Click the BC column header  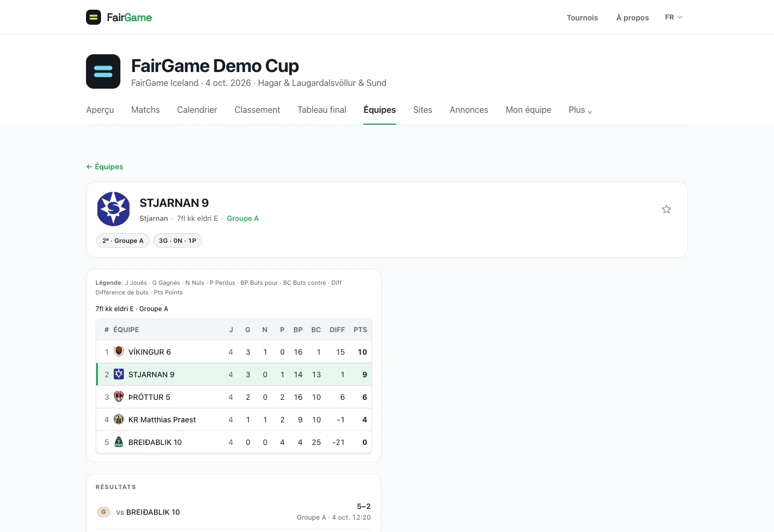point(316,330)
